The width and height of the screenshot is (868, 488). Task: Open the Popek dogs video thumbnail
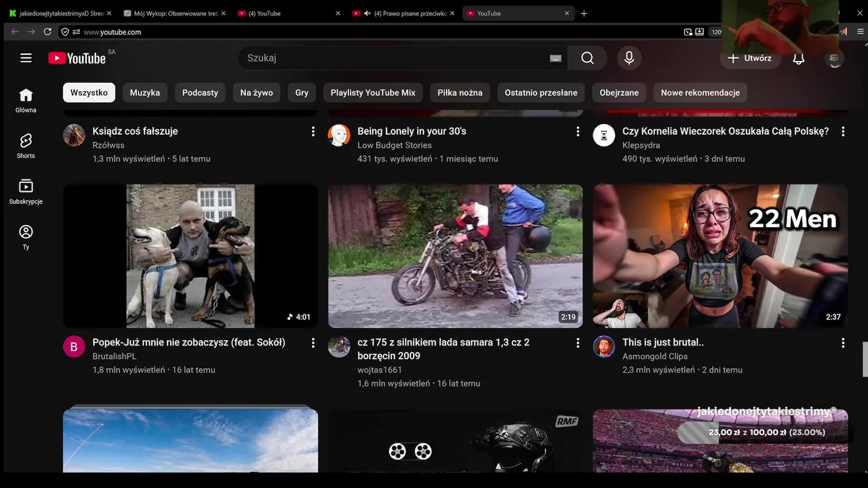coord(191,256)
